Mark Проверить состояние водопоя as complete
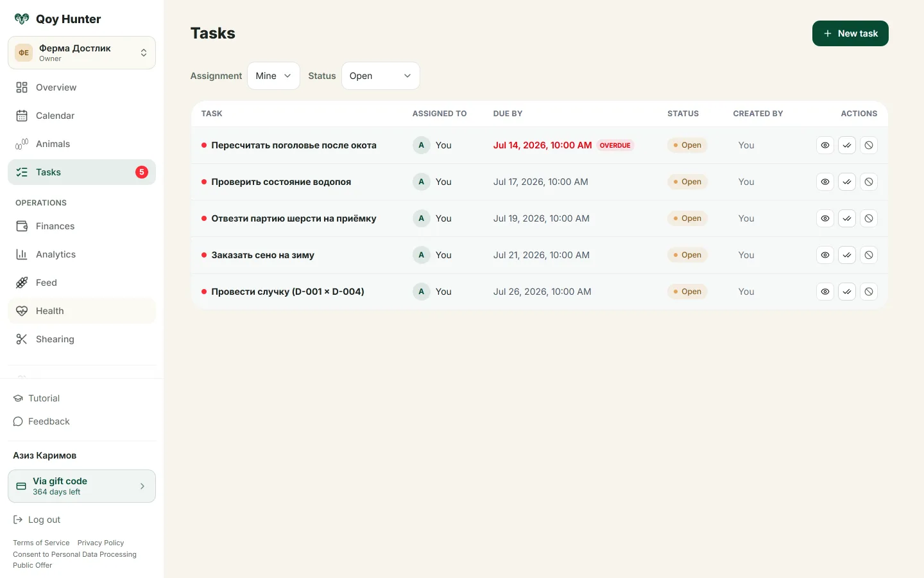Screen dimensions: 924x578 pos(847,182)
